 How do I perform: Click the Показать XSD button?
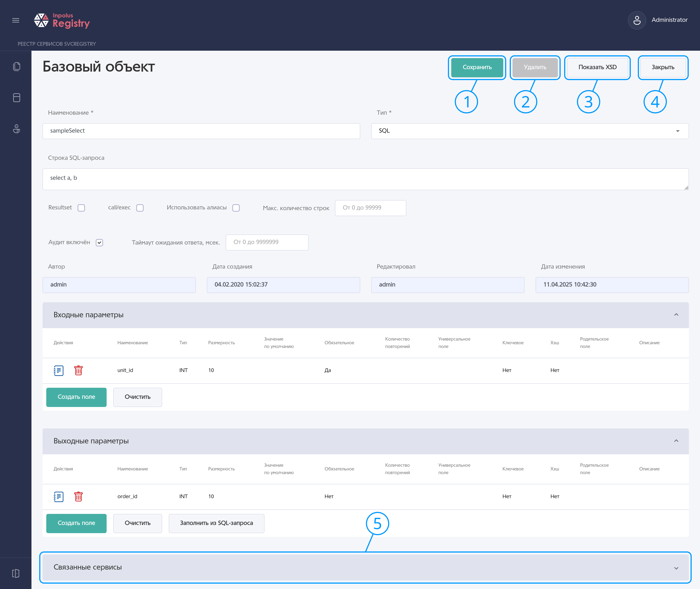point(597,68)
